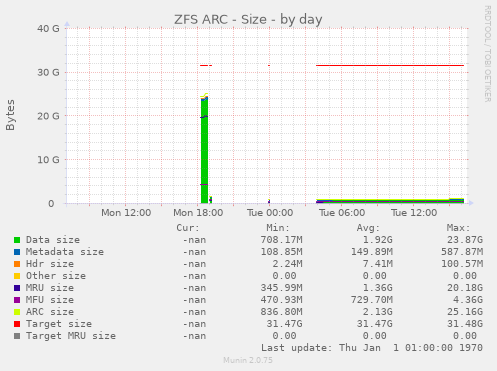
Task: Click Target size max value 31.48G
Action: point(465,324)
